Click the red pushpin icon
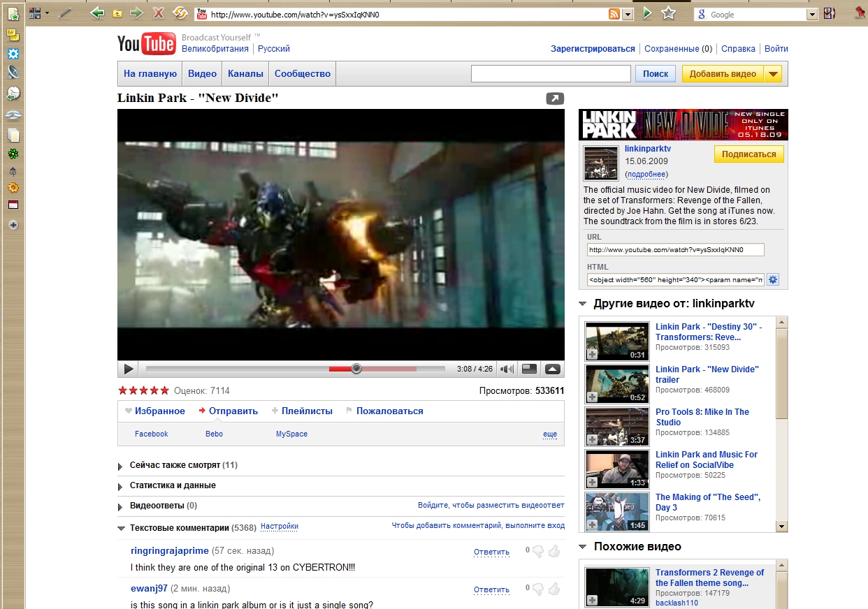The image size is (868, 609). click(860, 12)
